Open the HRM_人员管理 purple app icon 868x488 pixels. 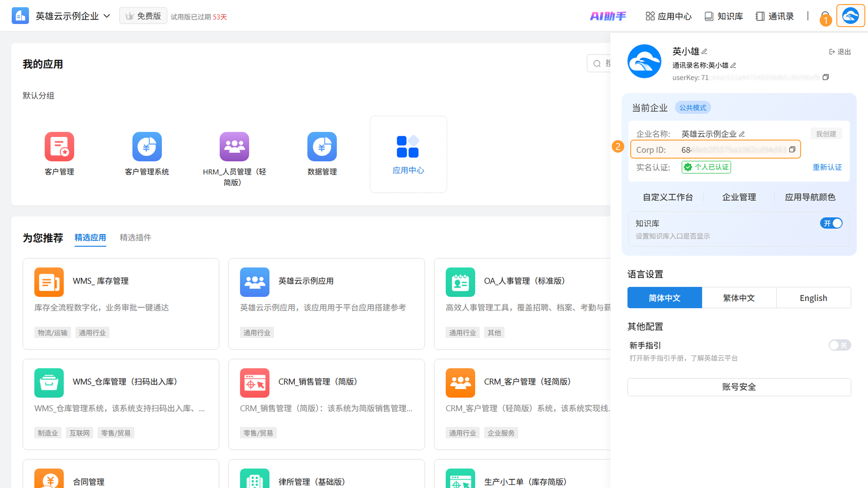(234, 146)
